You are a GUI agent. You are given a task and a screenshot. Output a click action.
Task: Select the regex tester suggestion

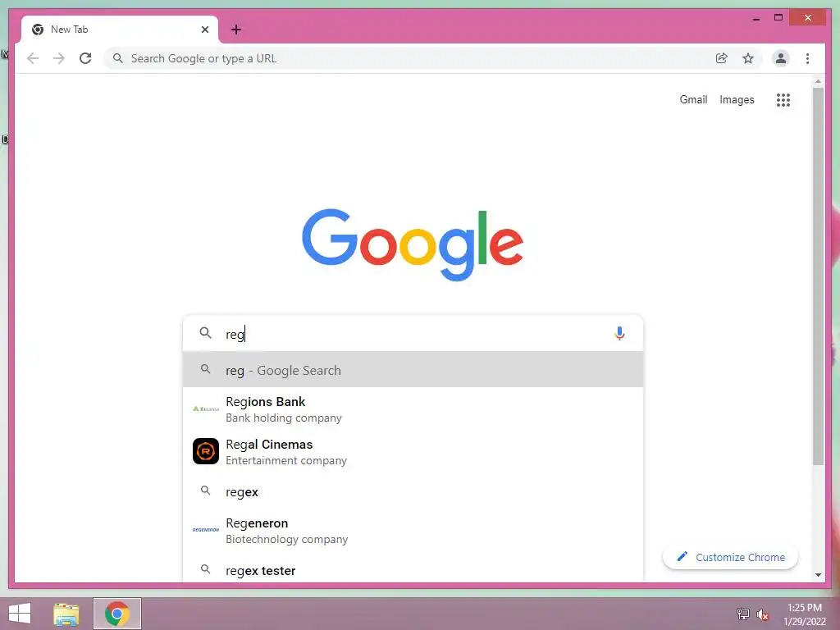click(x=413, y=570)
